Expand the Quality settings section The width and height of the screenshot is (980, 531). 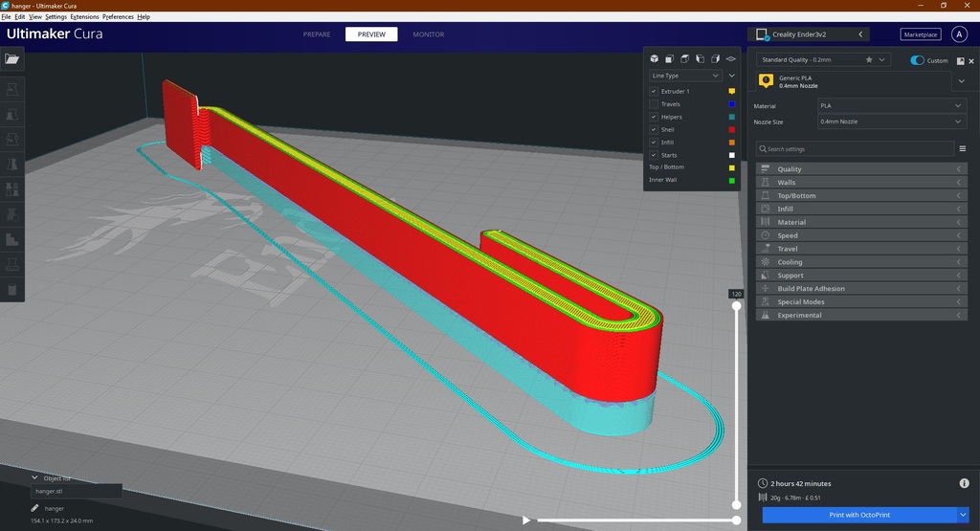(861, 168)
